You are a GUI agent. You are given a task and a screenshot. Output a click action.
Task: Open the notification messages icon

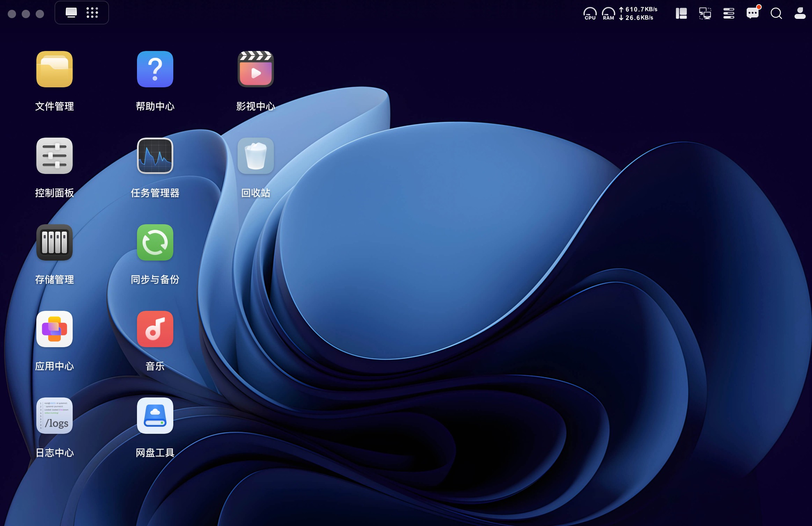[x=753, y=13]
